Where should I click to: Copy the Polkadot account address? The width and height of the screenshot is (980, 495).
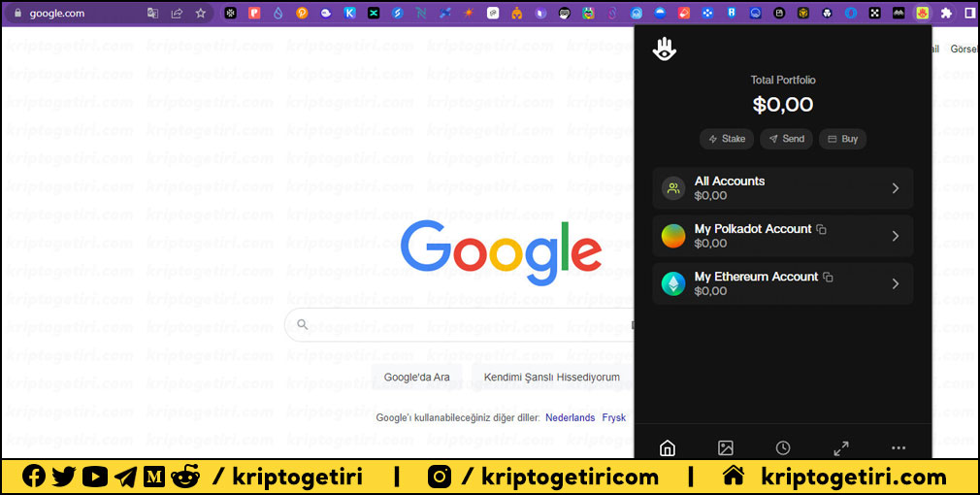point(821,229)
